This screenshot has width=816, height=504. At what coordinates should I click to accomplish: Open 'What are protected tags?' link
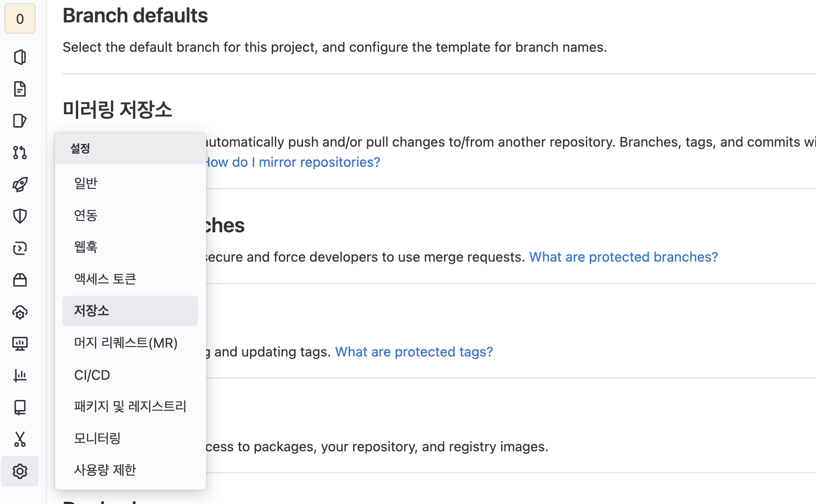[414, 352]
